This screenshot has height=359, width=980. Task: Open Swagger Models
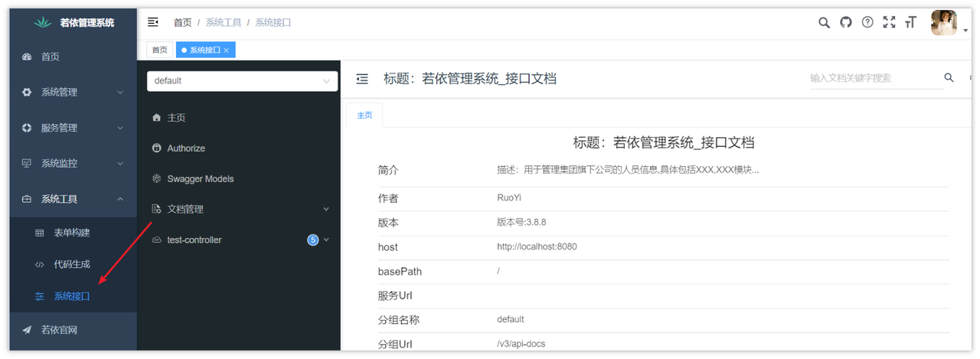[201, 179]
